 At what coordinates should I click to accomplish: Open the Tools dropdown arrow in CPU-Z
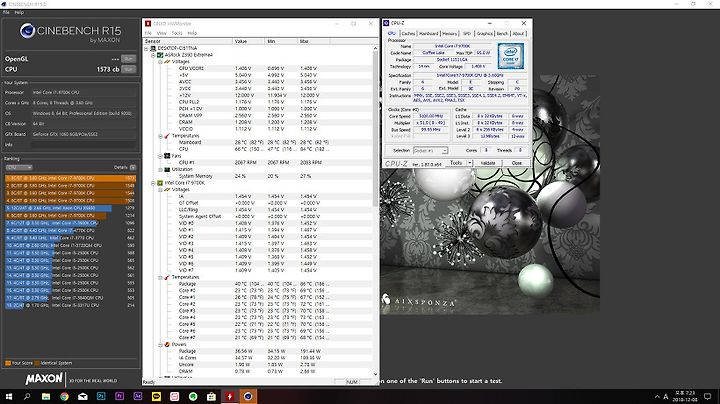coord(470,163)
